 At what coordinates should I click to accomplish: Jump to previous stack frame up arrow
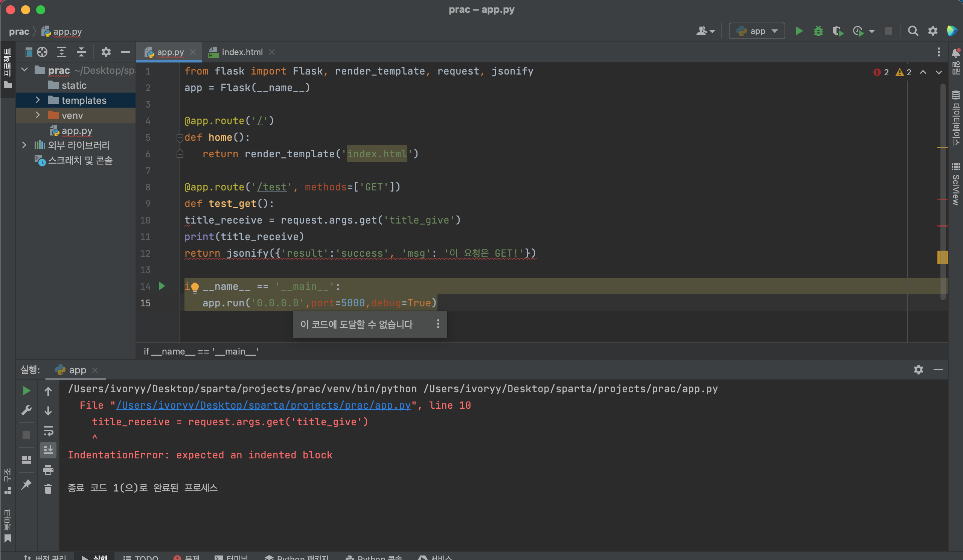(48, 391)
